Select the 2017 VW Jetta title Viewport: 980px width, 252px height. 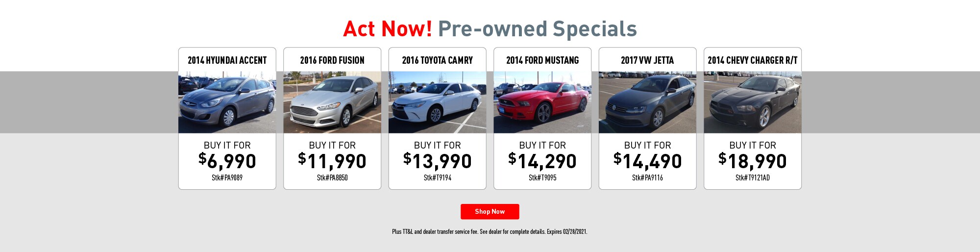point(647,60)
